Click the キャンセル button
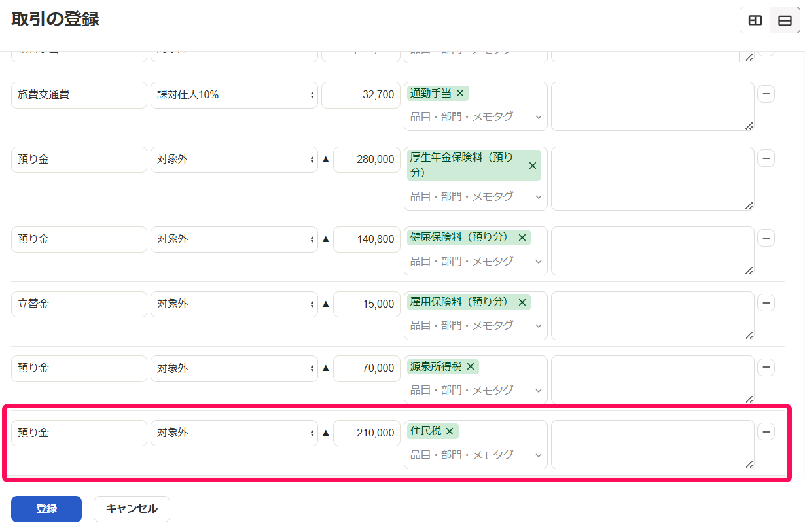 132,509
